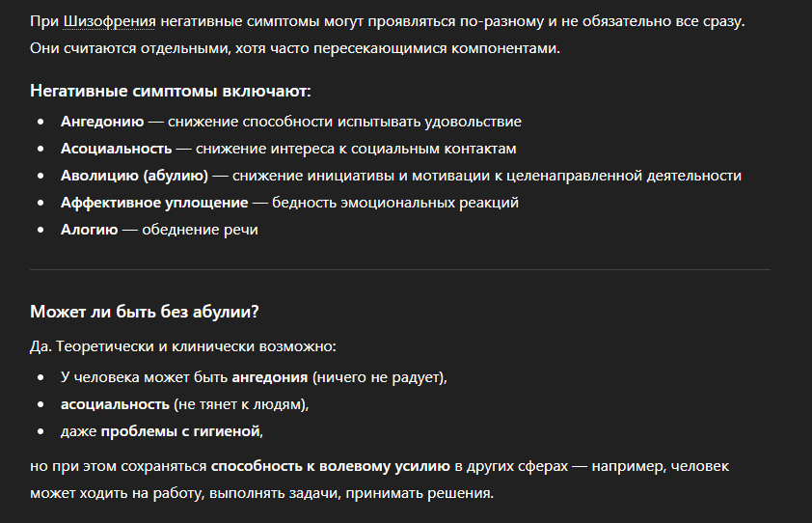This screenshot has width=812, height=523.
Task: Click the sentence Да. Теоретически и клинически возможно
Action: pyautogui.click(x=182, y=345)
